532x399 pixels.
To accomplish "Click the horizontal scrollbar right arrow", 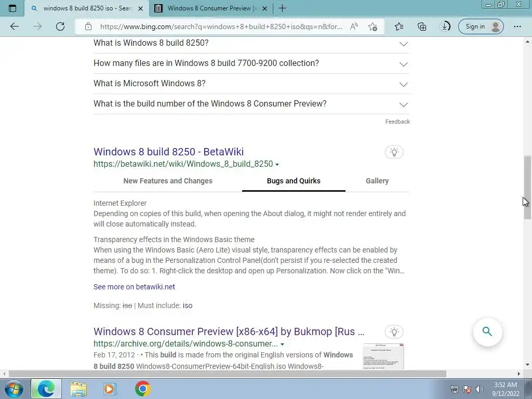I will click(x=519, y=374).
